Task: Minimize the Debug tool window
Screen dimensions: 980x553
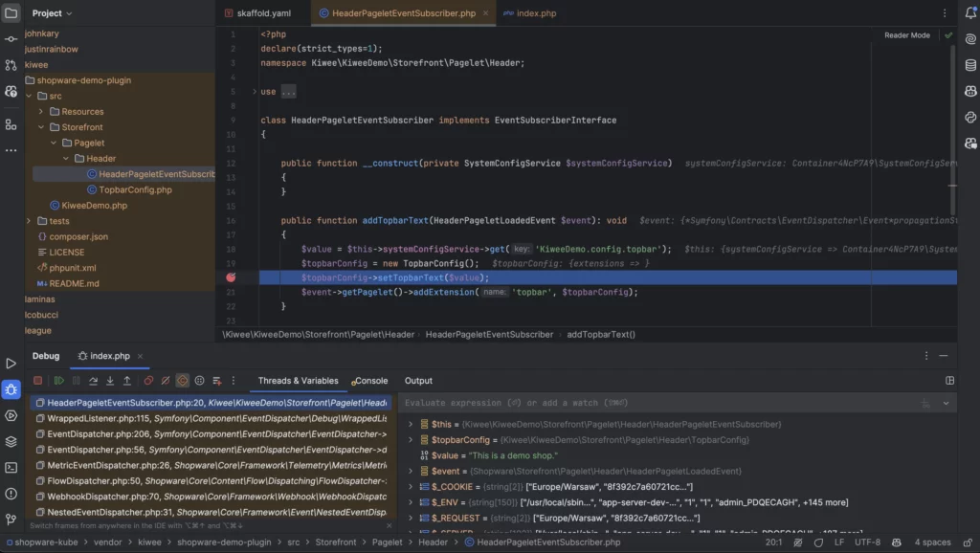Action: coord(944,356)
